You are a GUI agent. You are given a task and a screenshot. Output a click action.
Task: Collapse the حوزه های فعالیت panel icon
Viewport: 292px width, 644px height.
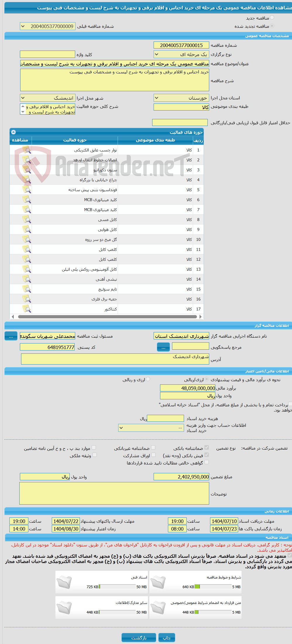coord(13,132)
